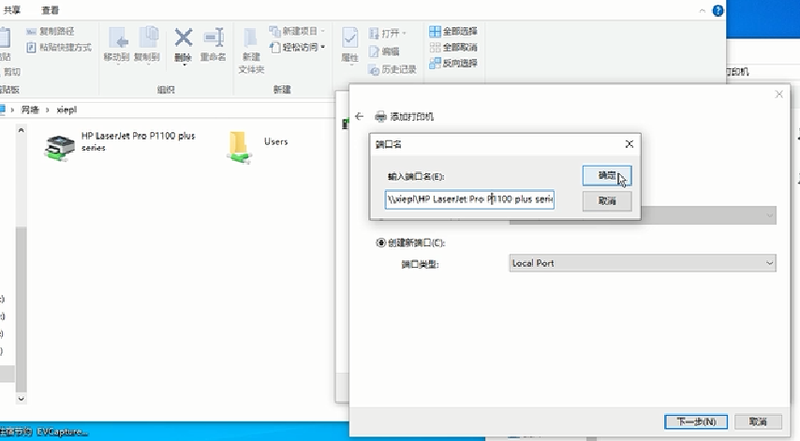The image size is (800, 441).
Task: Switch to the 共享 ribbon tab
Action: coord(11,8)
